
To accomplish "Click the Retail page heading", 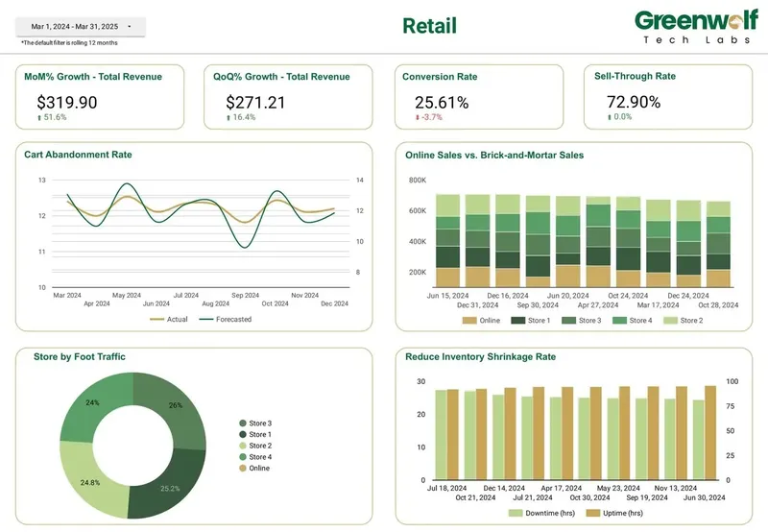I will coord(429,26).
